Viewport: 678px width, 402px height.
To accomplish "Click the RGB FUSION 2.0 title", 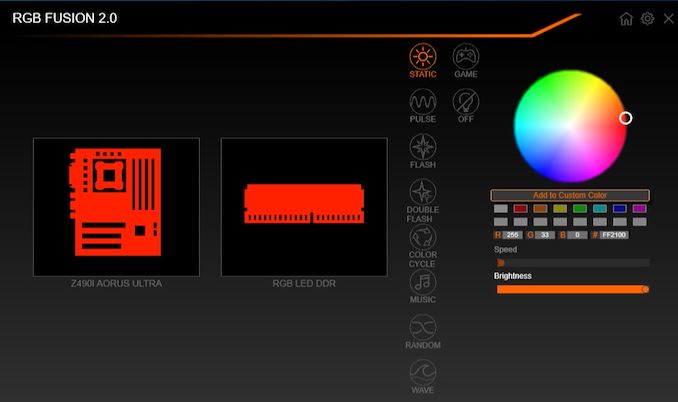I will point(64,18).
